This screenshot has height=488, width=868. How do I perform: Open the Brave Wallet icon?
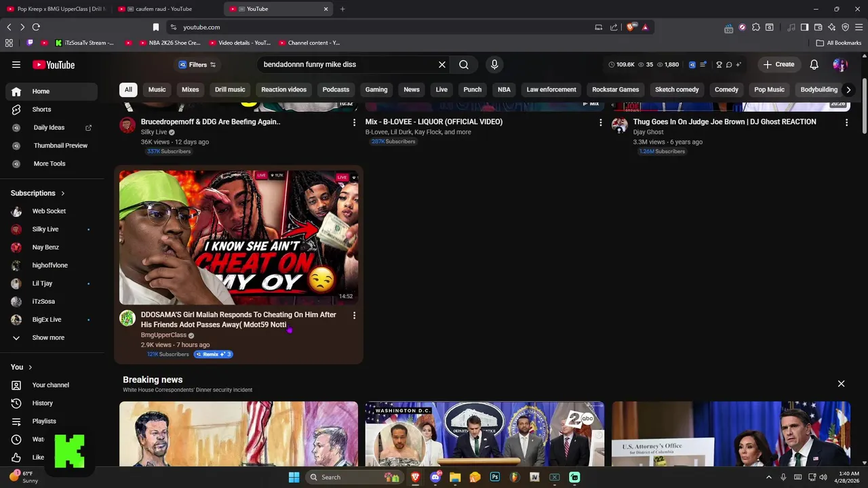(x=818, y=27)
